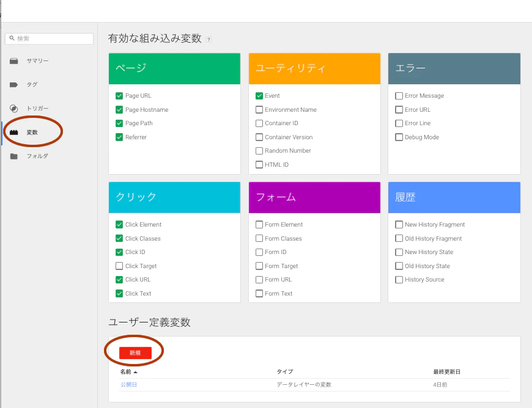Disable the Referrer variable checkbox
The width and height of the screenshot is (532, 408).
[x=119, y=137]
